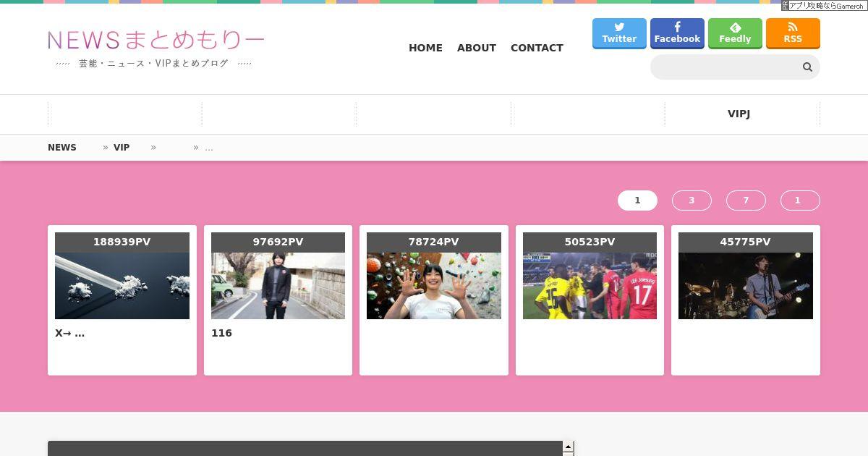
Task: Follow the VIP breadcrumb link
Action: point(122,147)
